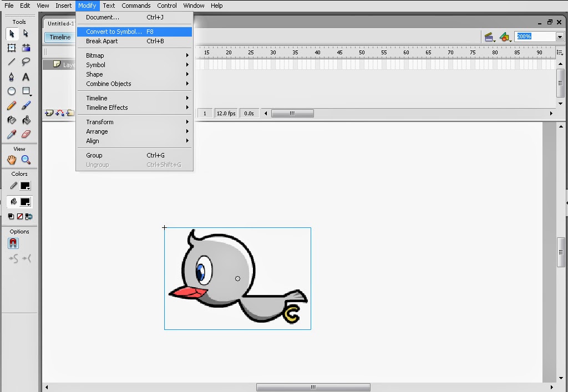This screenshot has width=568, height=392.
Task: Click the 12.0 fps frame rate box
Action: coord(226,113)
